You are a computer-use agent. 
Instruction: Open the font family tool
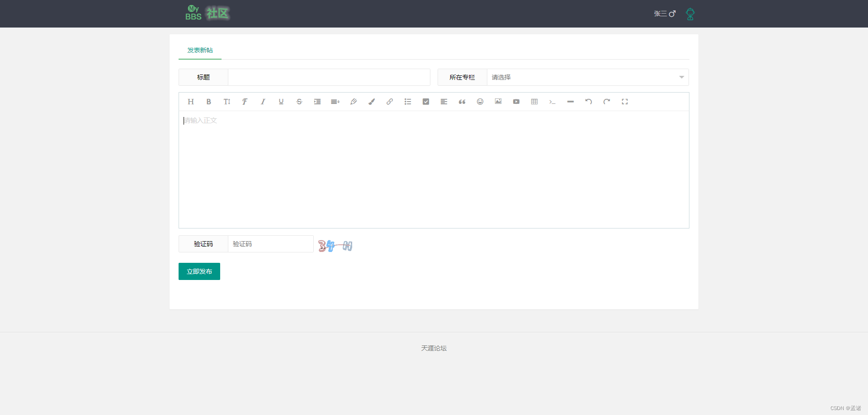tap(245, 102)
